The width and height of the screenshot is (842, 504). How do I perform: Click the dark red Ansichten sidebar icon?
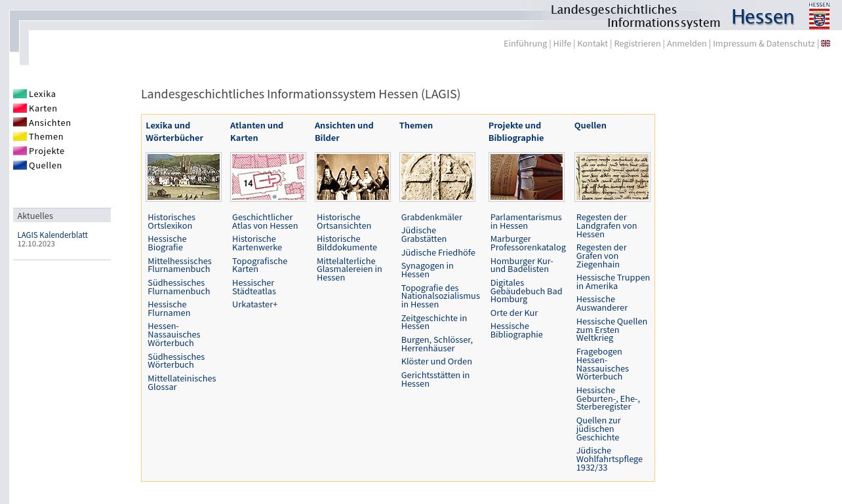coord(20,123)
